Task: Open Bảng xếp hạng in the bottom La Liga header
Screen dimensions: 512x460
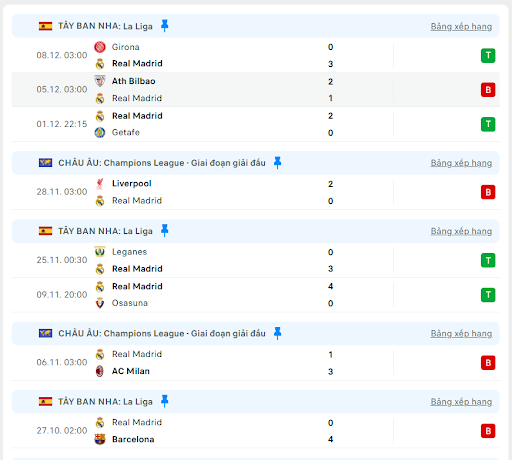Action: [x=461, y=402]
